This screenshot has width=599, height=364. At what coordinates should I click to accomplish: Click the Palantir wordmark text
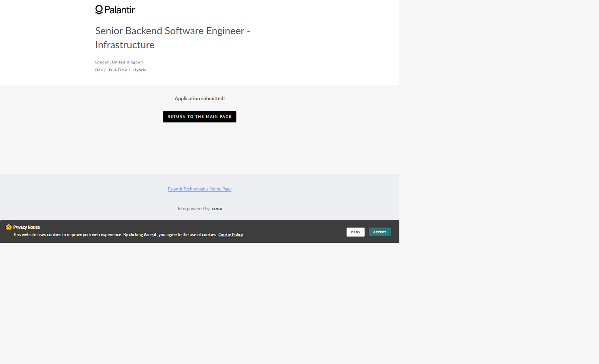click(x=120, y=10)
